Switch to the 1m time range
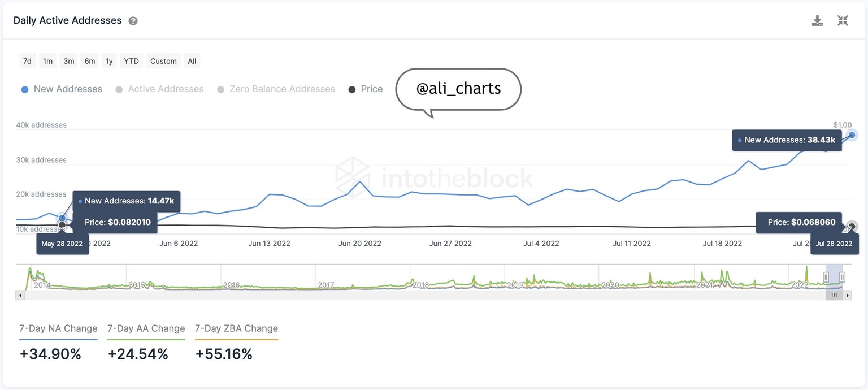The width and height of the screenshot is (868, 390). click(x=48, y=61)
